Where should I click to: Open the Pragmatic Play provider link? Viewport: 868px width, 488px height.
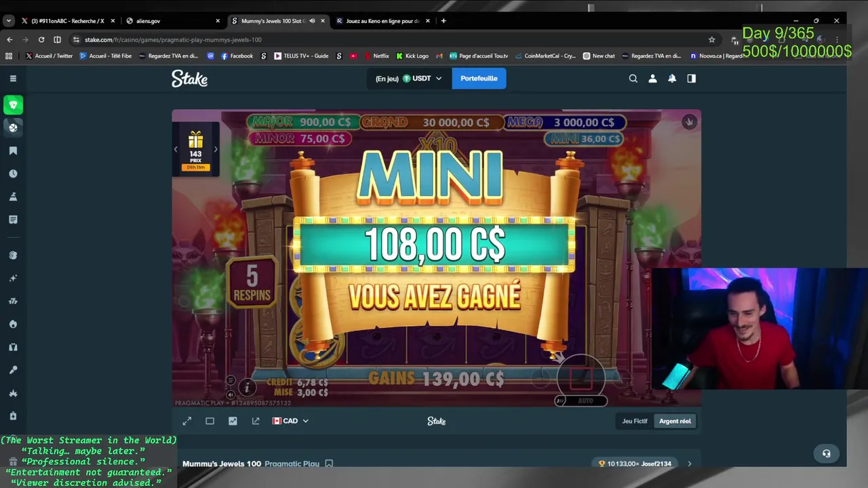(x=292, y=464)
